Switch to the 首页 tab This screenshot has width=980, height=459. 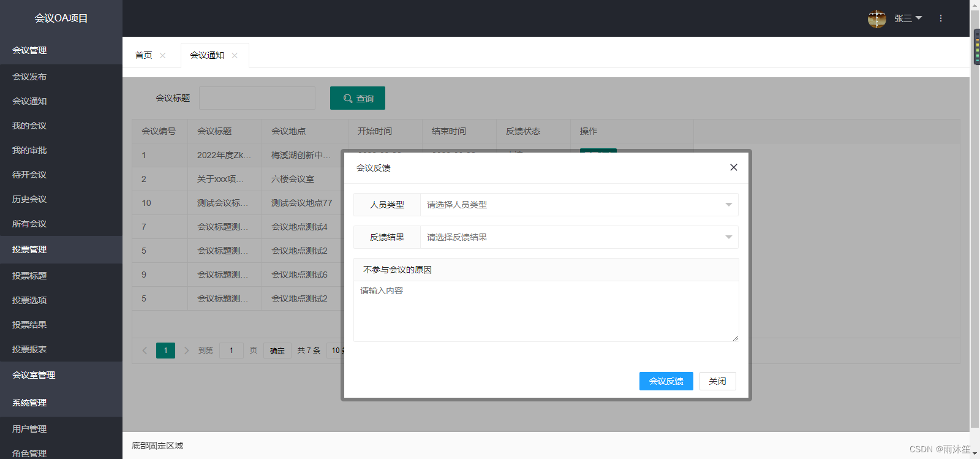pos(143,55)
